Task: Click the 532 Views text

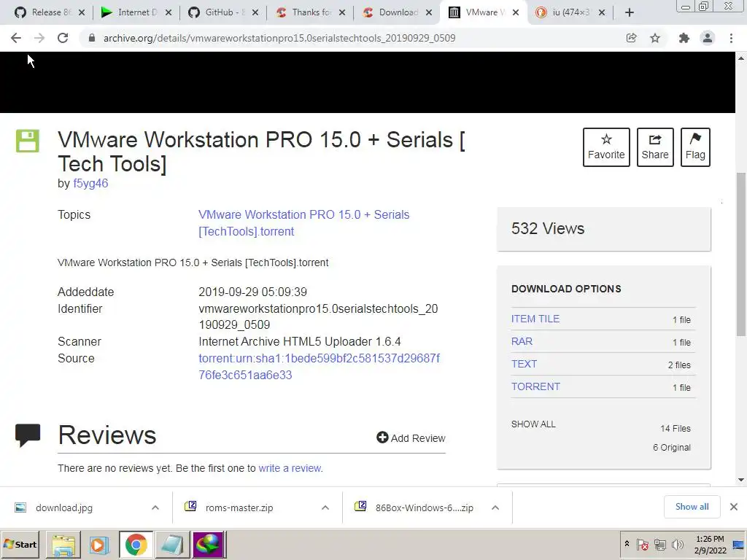Action: [x=548, y=228]
